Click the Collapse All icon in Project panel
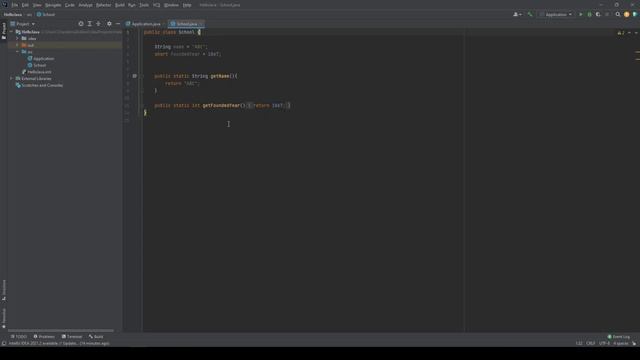640x360 pixels. point(98,24)
